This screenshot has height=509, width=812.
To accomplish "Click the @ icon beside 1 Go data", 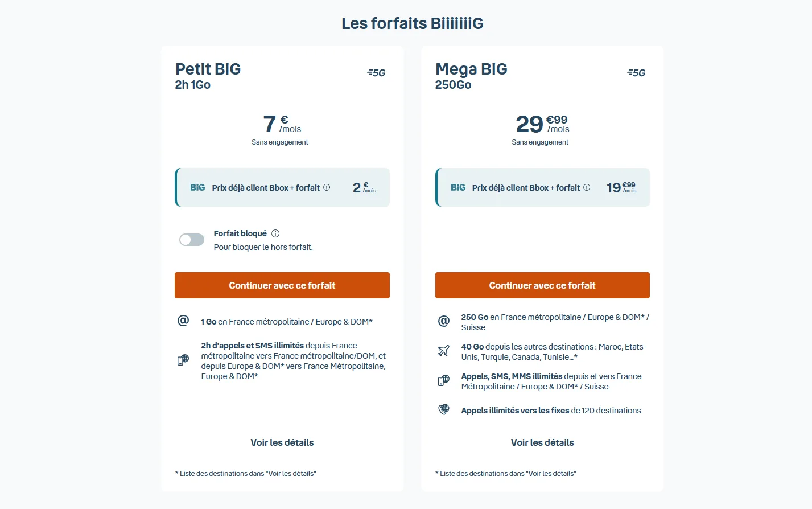I will 183,321.
